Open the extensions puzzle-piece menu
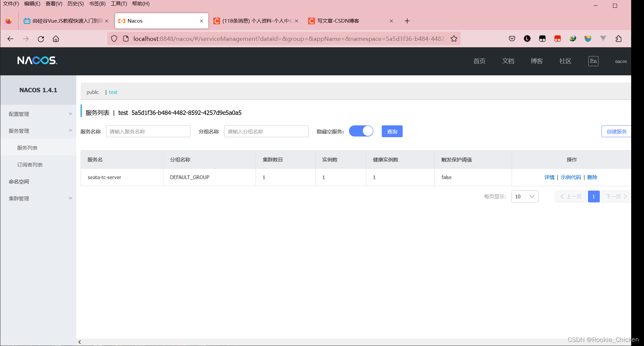This screenshot has height=346, width=644. pos(618,39)
